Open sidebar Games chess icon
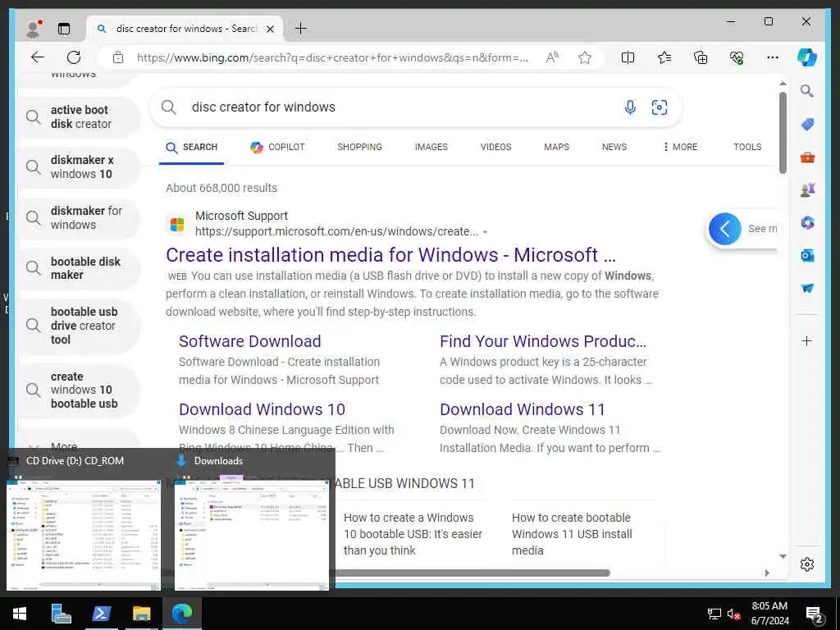This screenshot has width=840, height=630. point(807,189)
